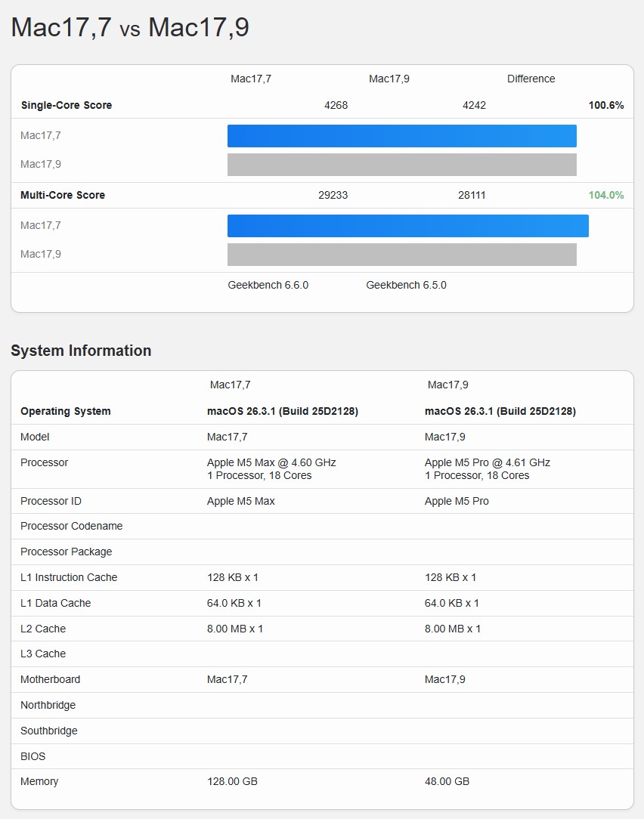Click the Geekbench 6.5.0 version text
This screenshot has width=644, height=819.
tap(406, 285)
